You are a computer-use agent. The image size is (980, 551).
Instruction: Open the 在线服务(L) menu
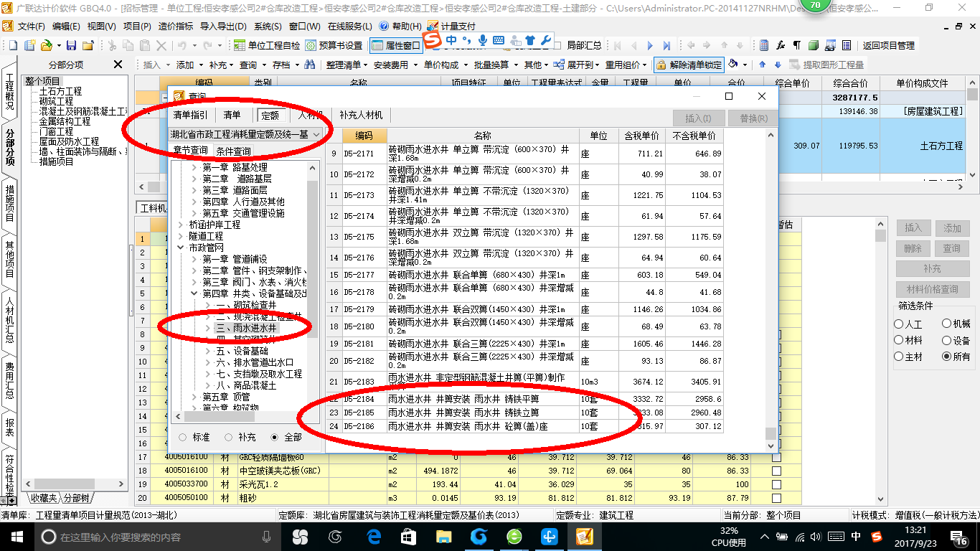(350, 26)
